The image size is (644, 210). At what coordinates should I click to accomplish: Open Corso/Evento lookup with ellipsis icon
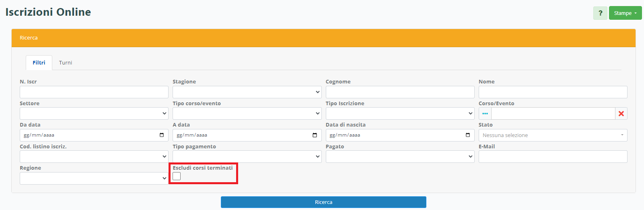point(485,114)
